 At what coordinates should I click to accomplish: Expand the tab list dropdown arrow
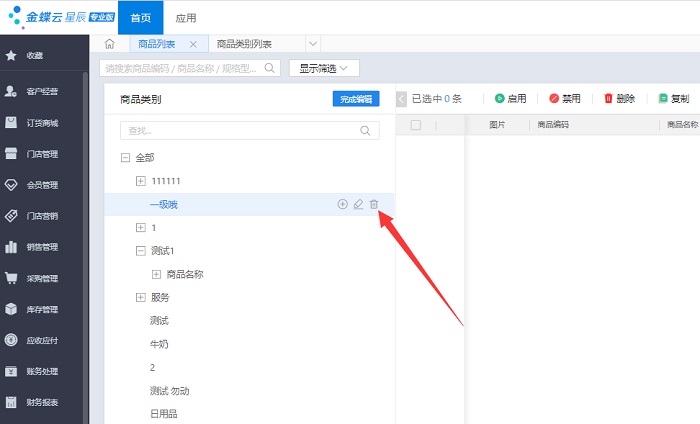pos(313,44)
